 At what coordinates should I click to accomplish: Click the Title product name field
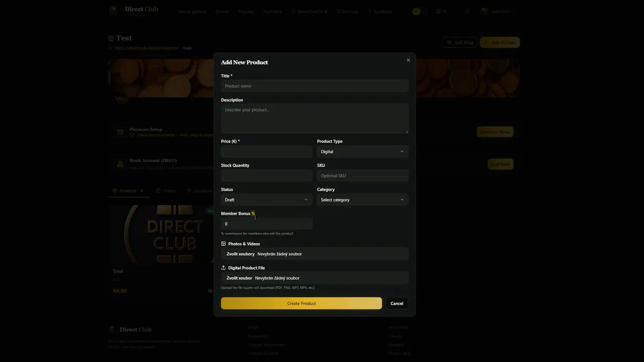coord(314,86)
